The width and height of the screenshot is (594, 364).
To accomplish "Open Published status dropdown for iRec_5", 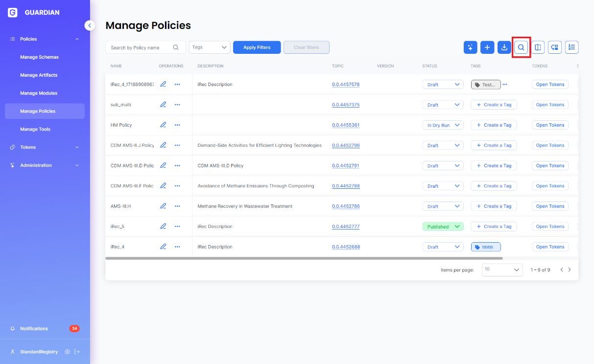I will (443, 227).
